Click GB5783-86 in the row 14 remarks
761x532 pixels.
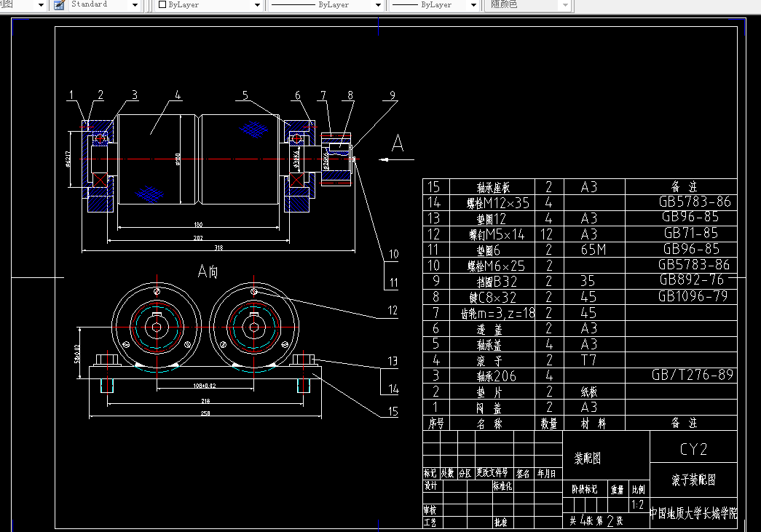click(x=695, y=202)
